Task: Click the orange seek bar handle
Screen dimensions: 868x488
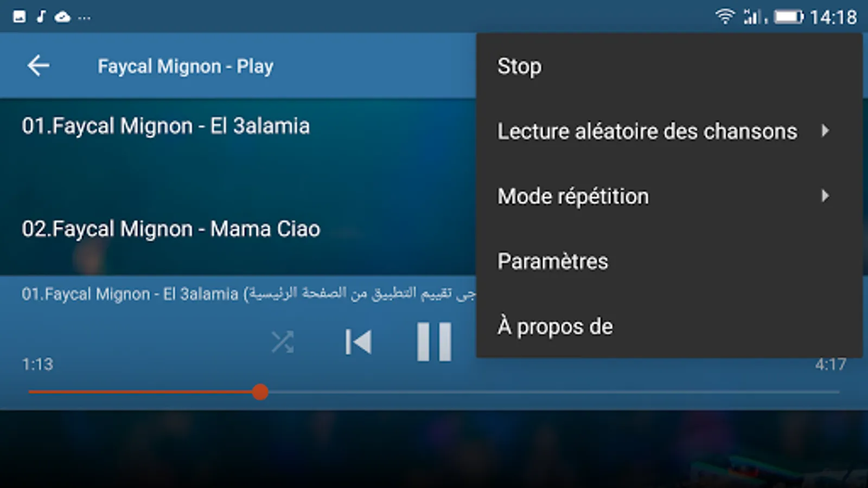Action: tap(260, 391)
